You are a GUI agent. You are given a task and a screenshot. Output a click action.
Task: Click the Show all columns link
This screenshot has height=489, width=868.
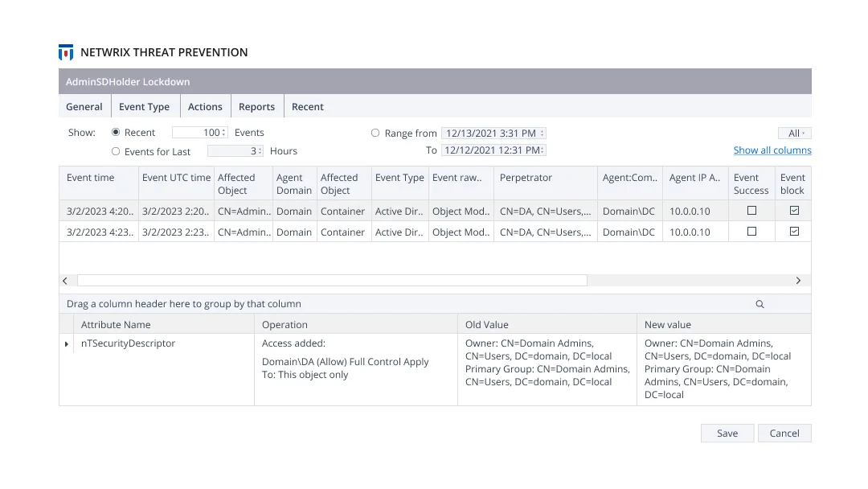point(772,150)
